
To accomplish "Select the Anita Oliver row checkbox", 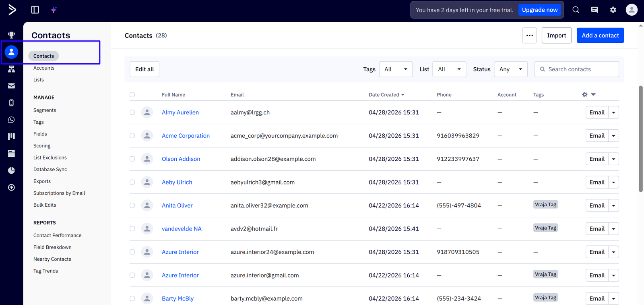I will tap(132, 205).
